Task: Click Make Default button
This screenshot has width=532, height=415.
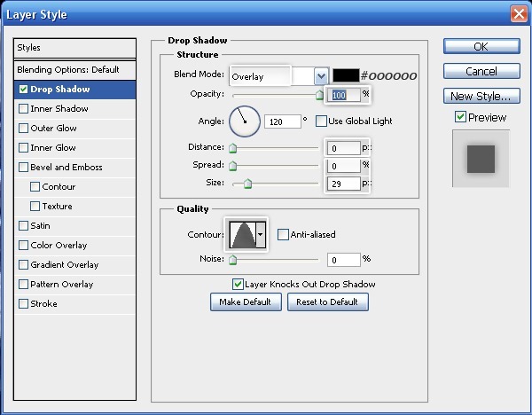Action: point(246,302)
